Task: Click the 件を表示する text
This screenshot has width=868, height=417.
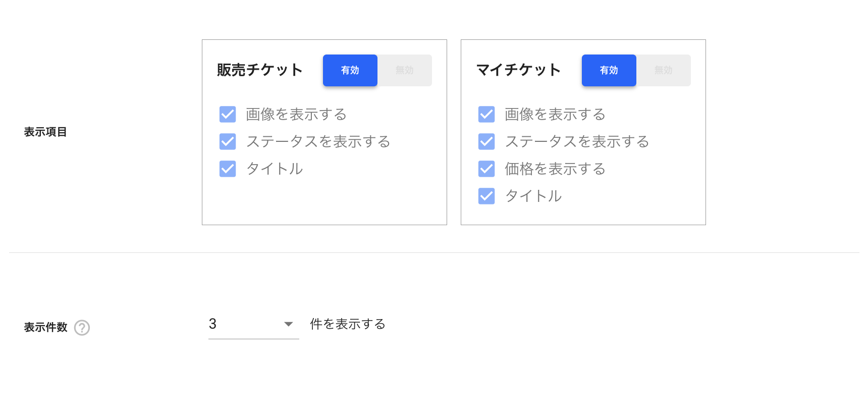Action: pyautogui.click(x=348, y=324)
